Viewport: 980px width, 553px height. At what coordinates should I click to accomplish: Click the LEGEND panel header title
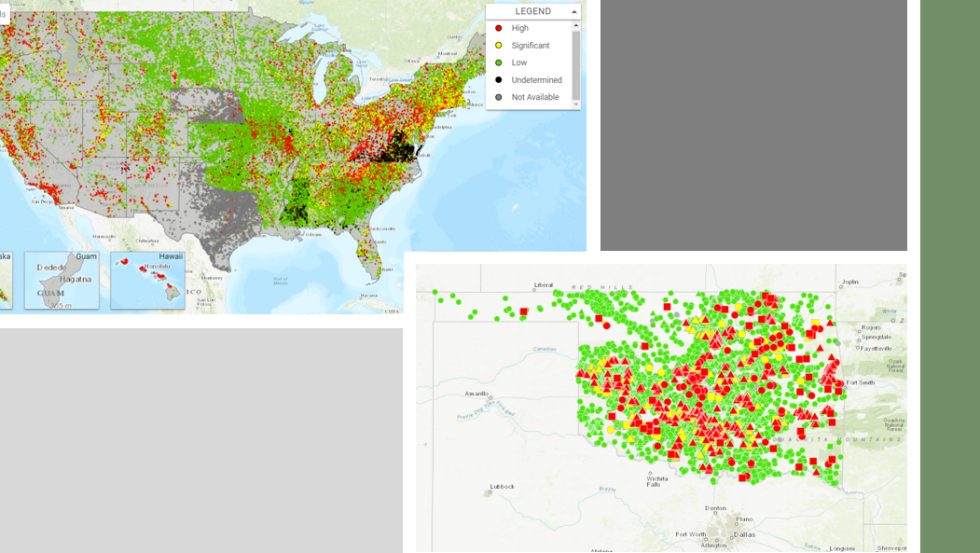point(532,11)
